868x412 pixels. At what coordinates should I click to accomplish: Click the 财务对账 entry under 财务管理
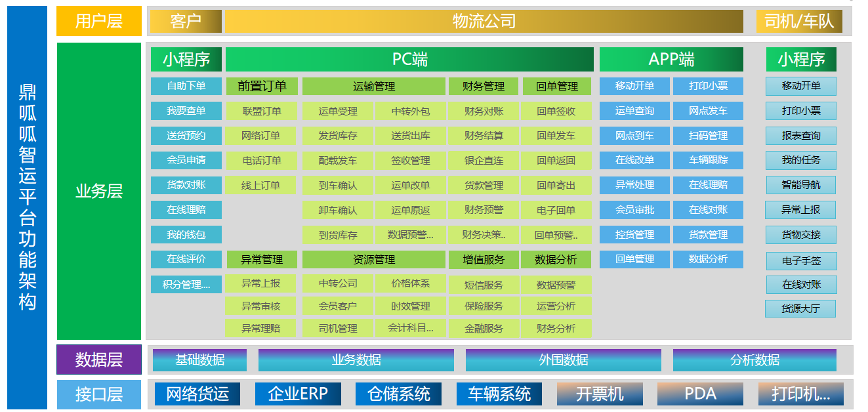tap(484, 111)
